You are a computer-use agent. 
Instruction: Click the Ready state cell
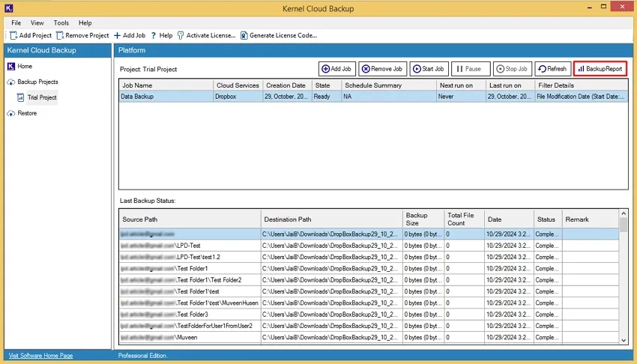[x=327, y=97]
